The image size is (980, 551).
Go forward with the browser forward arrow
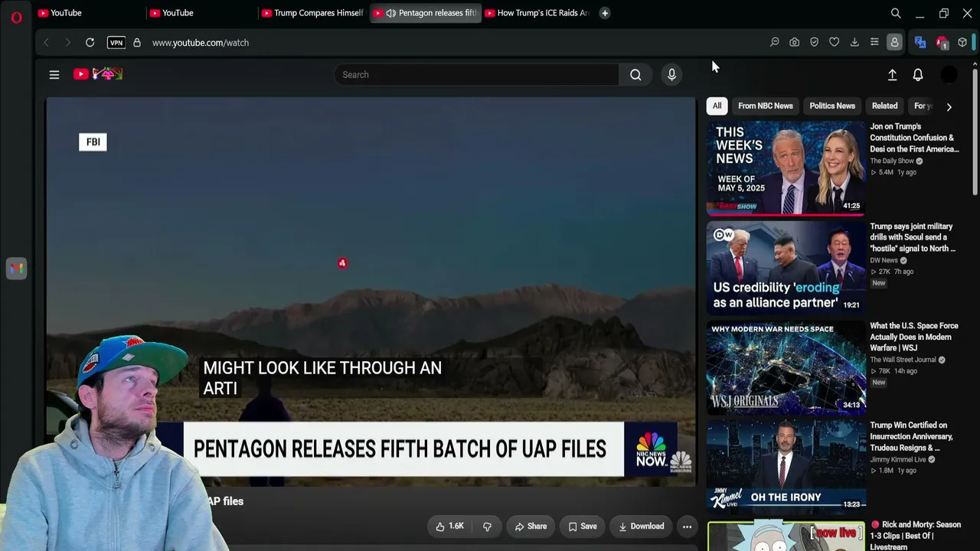(x=67, y=43)
